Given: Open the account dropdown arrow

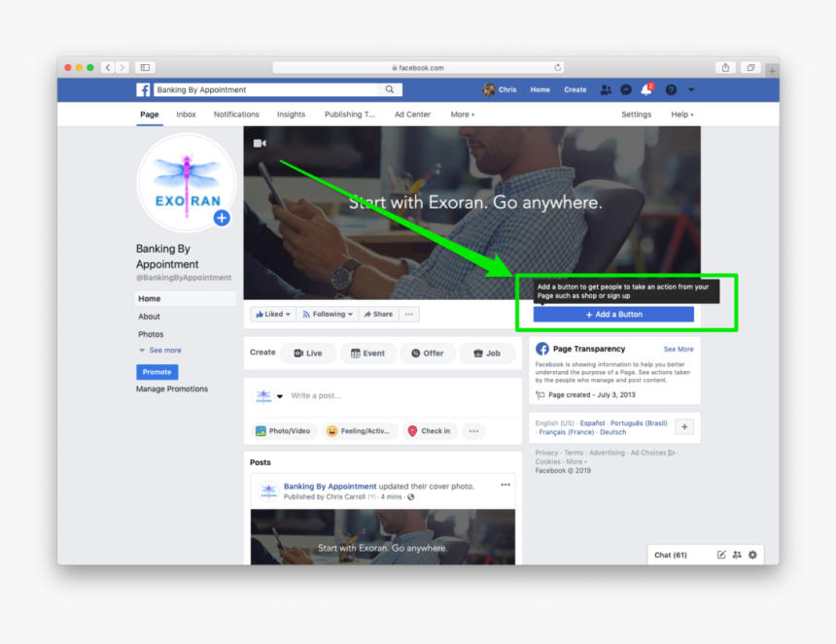Looking at the screenshot, I should 690,88.
